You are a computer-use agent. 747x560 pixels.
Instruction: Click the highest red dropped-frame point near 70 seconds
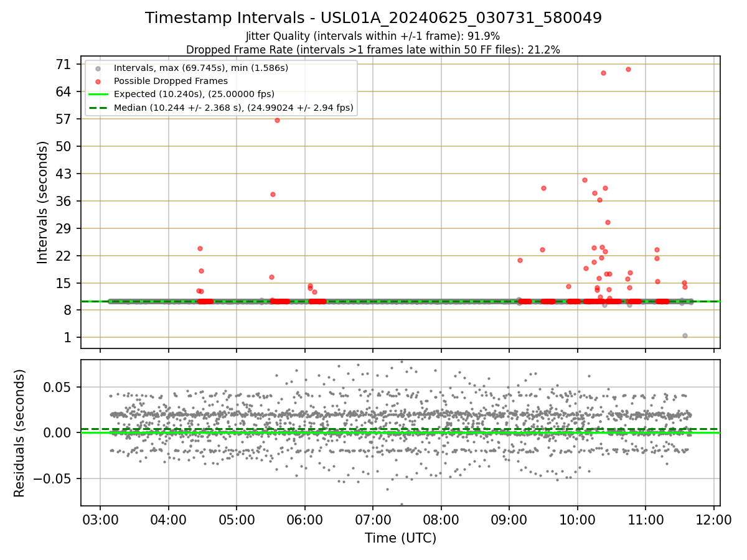click(x=628, y=69)
